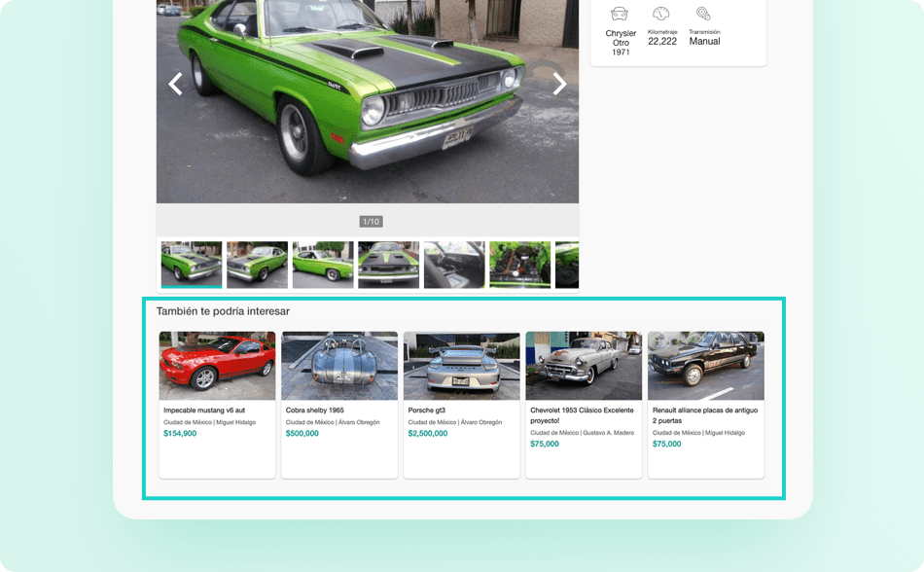This screenshot has width=924, height=572.
Task: Open the Chevrolet 1953 Clásico listing
Action: coord(584,405)
